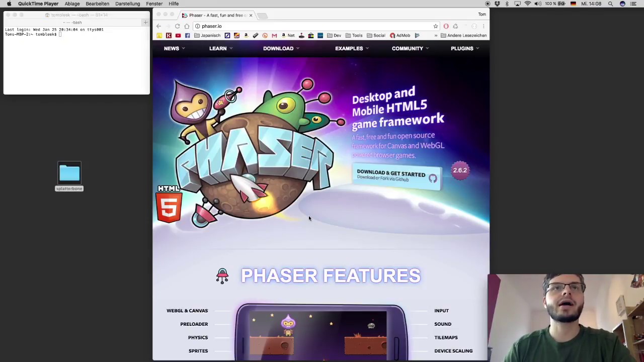644x362 pixels.
Task: Select the PRELOADER feature
Action: click(194, 324)
